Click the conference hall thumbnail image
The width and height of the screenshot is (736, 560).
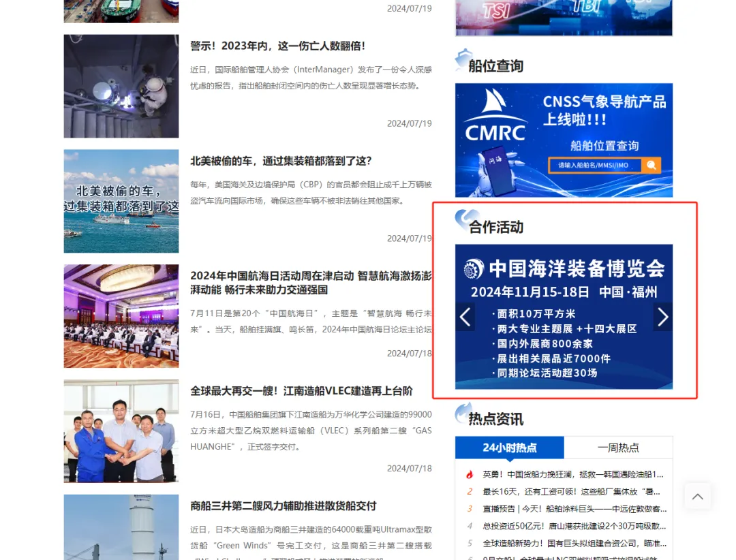tap(121, 316)
